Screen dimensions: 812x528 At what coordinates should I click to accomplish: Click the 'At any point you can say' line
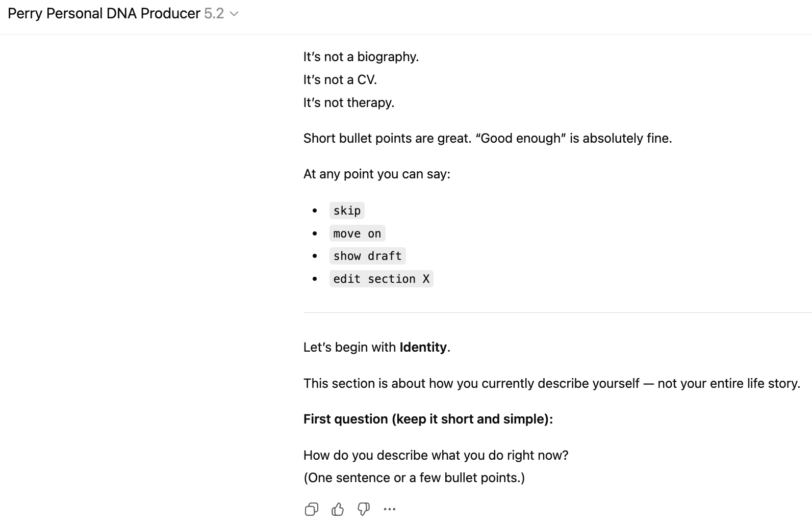(376, 174)
